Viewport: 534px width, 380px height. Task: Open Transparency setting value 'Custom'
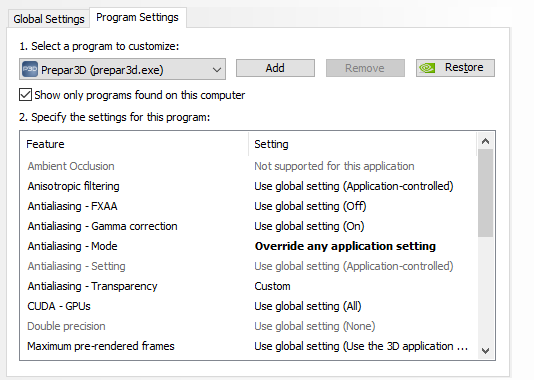click(x=272, y=286)
